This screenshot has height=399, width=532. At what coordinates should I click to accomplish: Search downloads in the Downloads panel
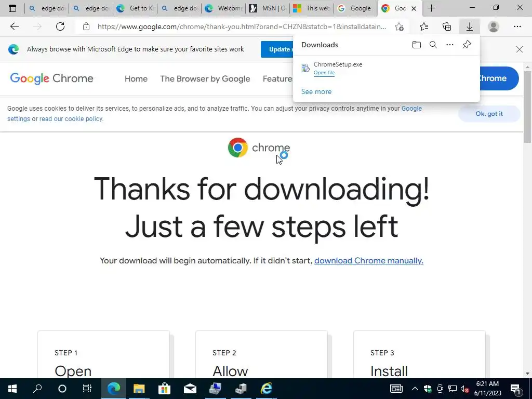[x=433, y=45]
